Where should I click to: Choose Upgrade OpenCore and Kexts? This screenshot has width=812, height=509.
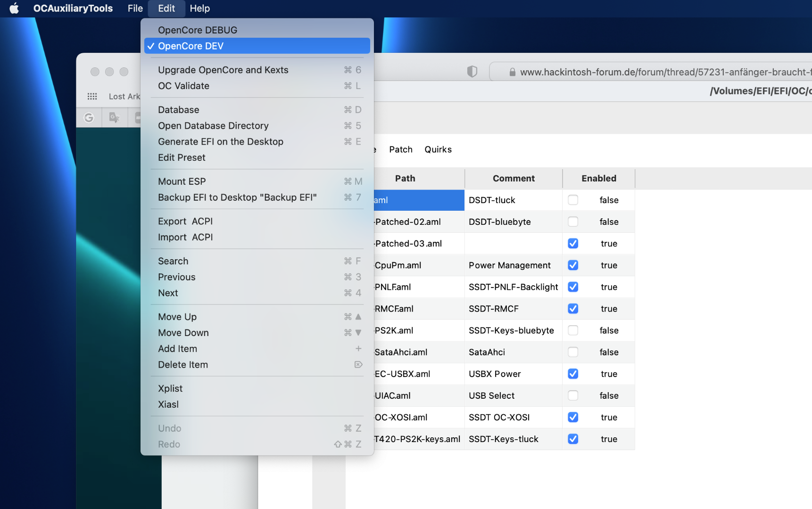coord(223,70)
